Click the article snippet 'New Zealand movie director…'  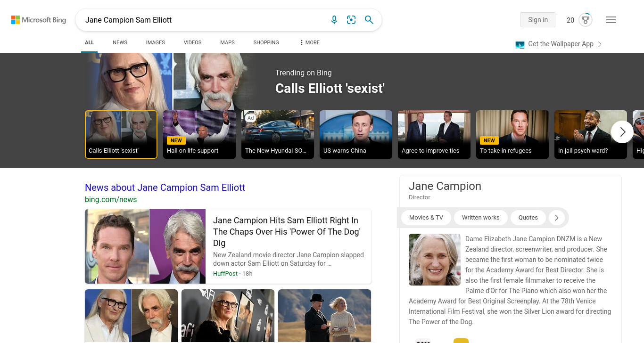[x=289, y=259]
